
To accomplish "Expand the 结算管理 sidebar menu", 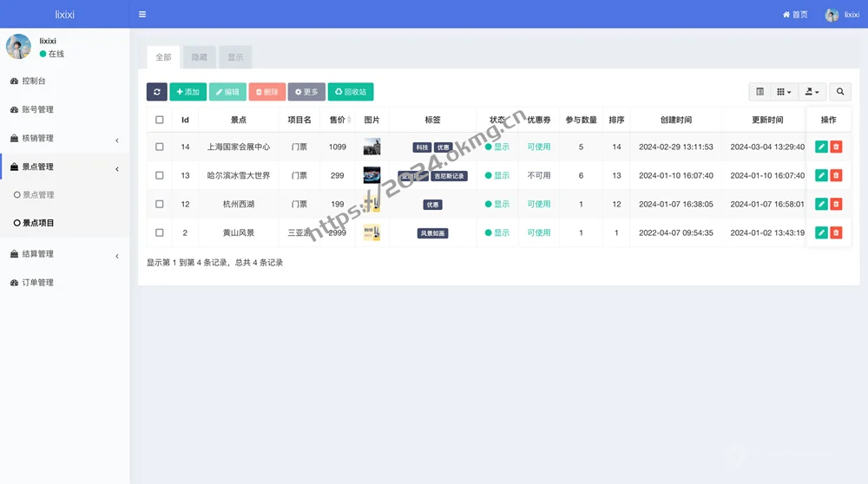I will click(65, 254).
